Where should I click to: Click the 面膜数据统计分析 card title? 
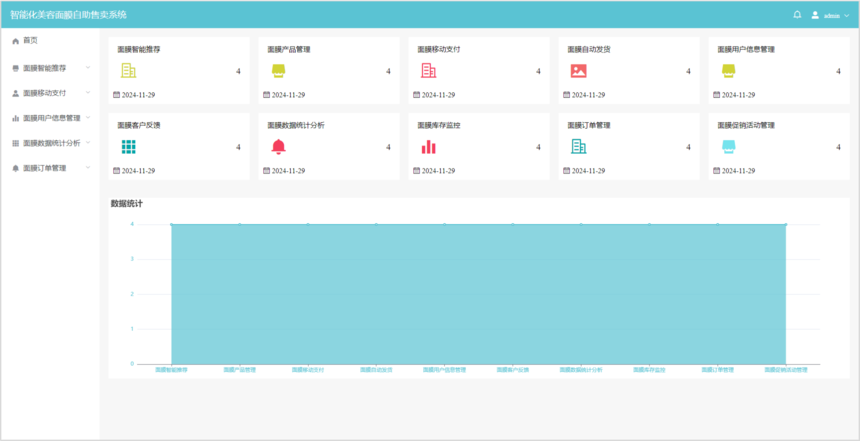click(x=296, y=126)
